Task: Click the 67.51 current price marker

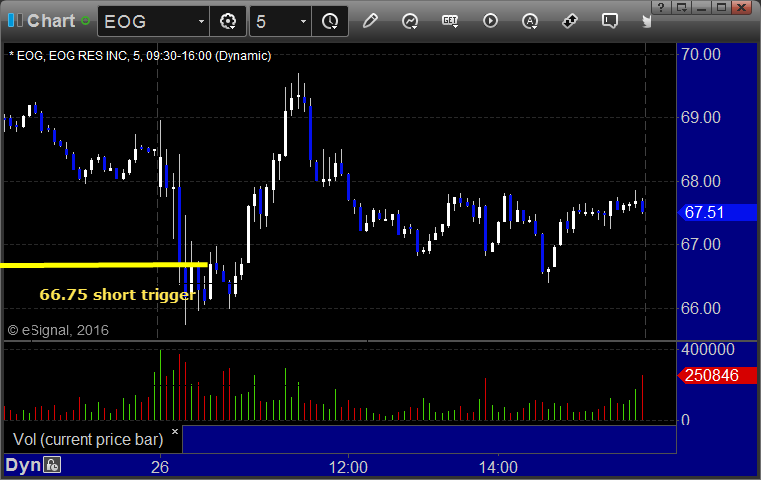Action: coord(716,212)
